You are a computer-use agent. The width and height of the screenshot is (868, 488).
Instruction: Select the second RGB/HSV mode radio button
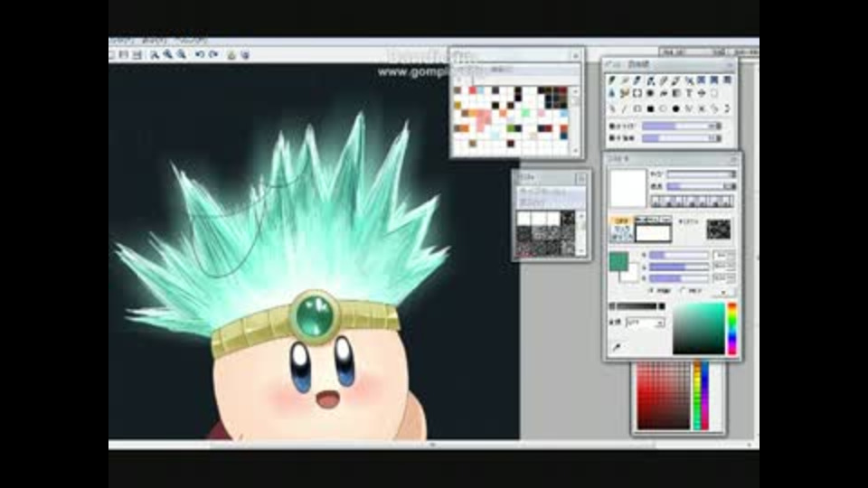(683, 290)
